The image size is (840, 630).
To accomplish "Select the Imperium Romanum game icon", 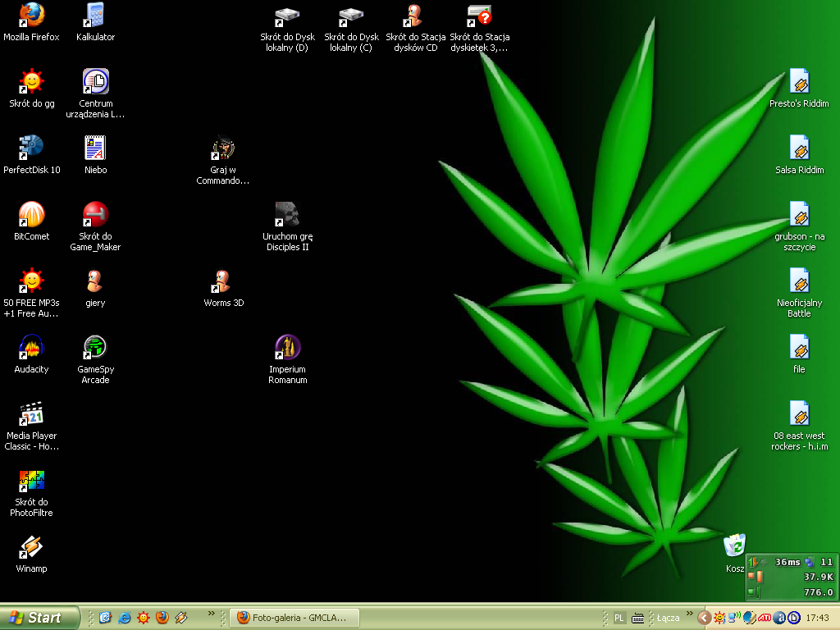I will [287, 348].
